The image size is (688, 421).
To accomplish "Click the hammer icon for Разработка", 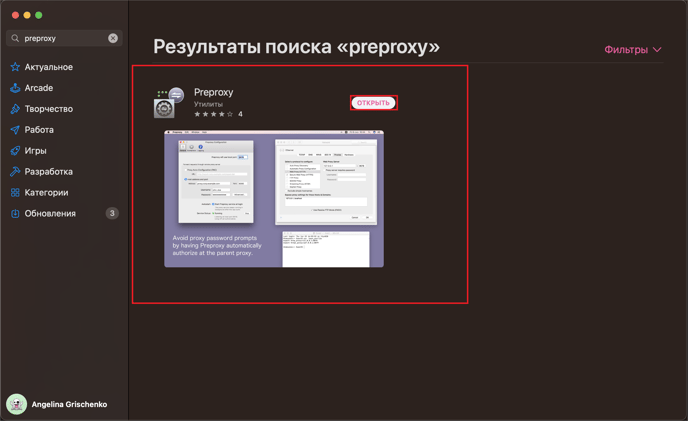I will (x=15, y=172).
